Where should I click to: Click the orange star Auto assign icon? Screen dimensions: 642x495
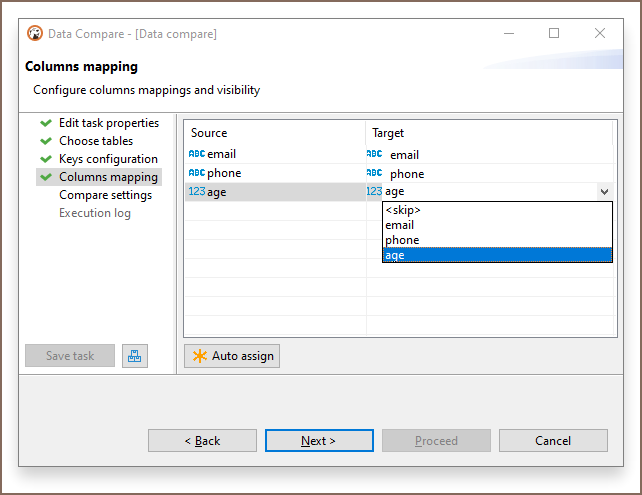pyautogui.click(x=200, y=356)
